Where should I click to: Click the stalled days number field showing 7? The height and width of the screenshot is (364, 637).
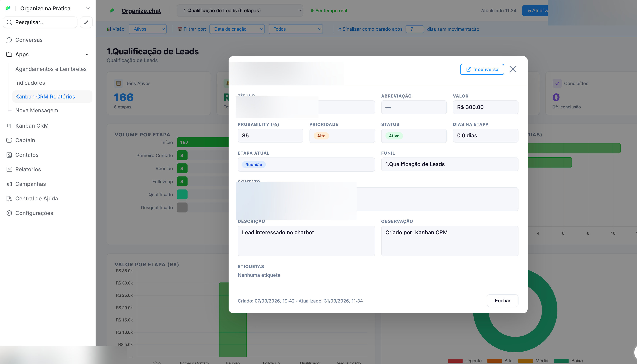tap(414, 29)
